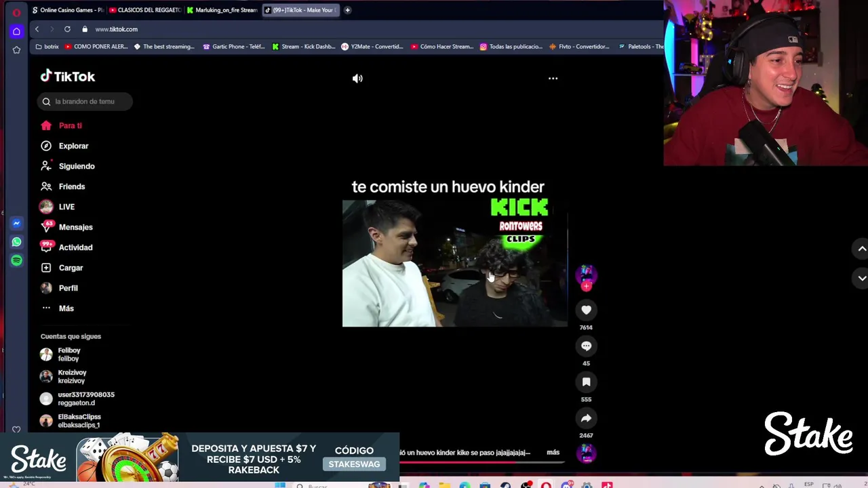Click the www.tiktok.com address bar
868x488 pixels.
[x=116, y=29]
